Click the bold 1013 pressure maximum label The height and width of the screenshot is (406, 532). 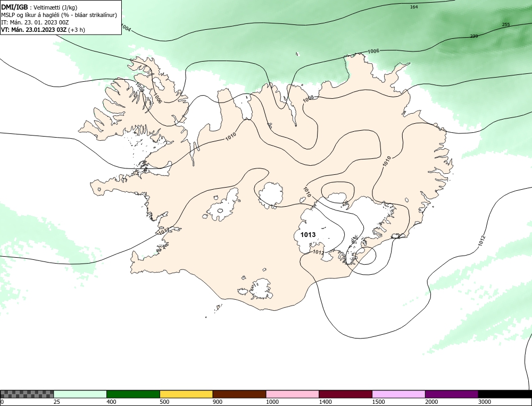click(308, 234)
